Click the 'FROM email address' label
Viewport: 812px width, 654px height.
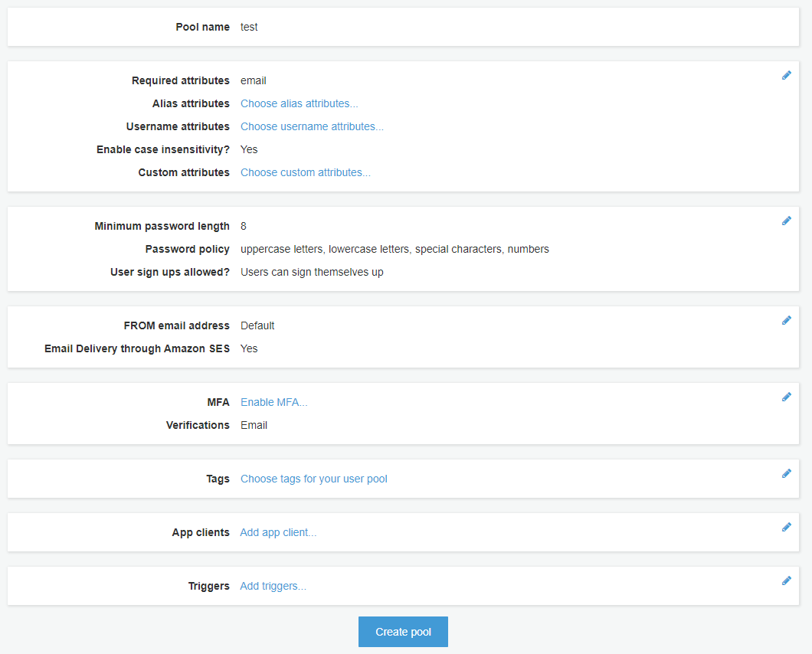pos(177,325)
